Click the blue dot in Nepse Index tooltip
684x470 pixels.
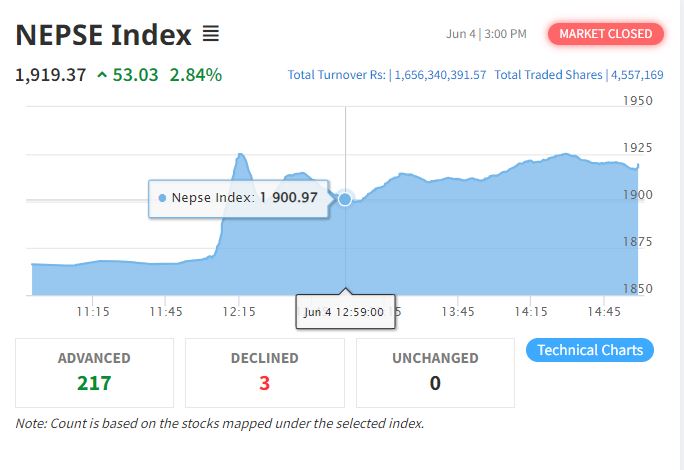(162, 198)
